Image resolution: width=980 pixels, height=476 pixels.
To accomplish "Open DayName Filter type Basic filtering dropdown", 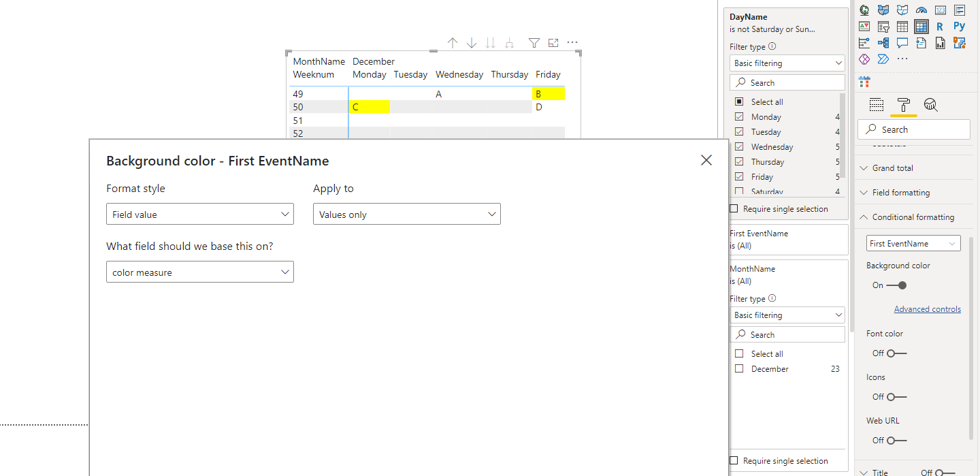I will pyautogui.click(x=787, y=63).
